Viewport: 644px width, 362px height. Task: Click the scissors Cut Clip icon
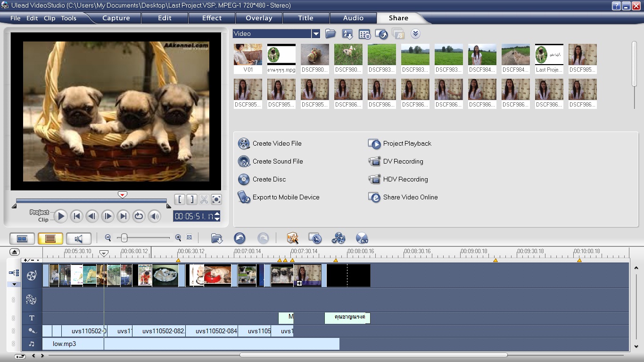pos(204,199)
